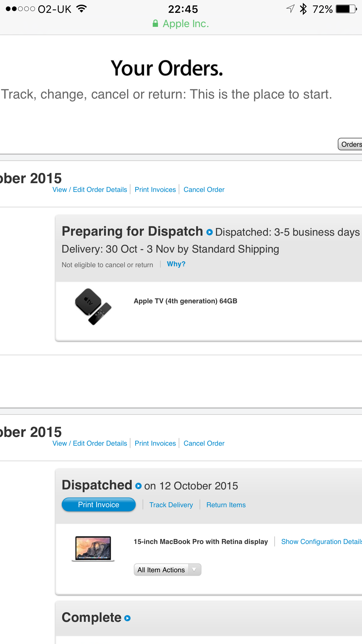Click Return Items link

tap(226, 505)
